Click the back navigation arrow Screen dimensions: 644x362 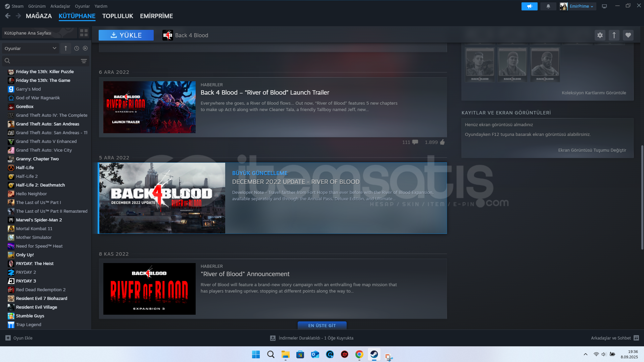8,16
